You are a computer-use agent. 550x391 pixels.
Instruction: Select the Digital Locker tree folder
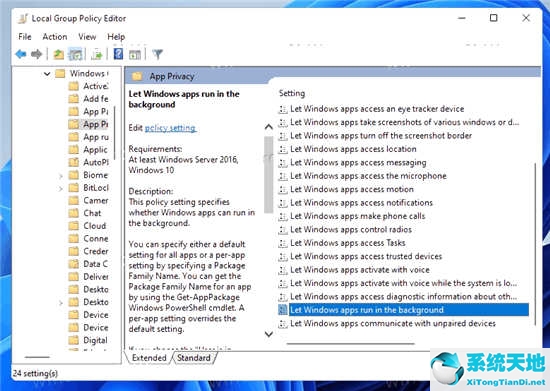[88, 340]
